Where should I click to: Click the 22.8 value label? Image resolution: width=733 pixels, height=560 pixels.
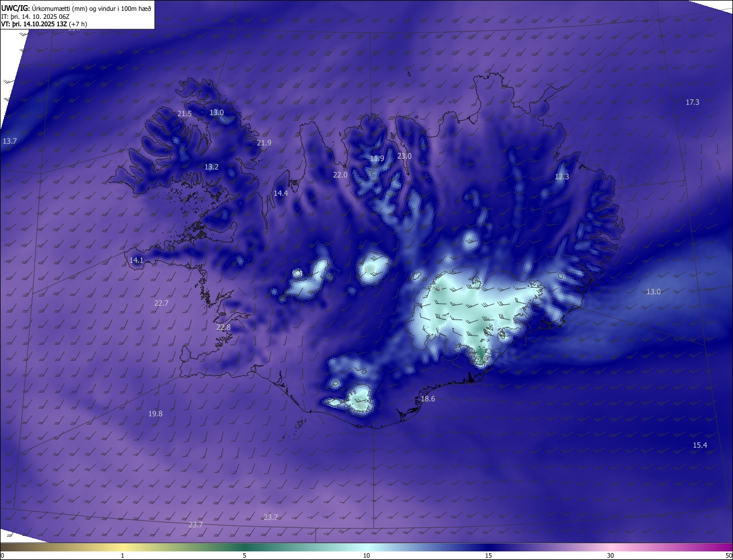[223, 327]
